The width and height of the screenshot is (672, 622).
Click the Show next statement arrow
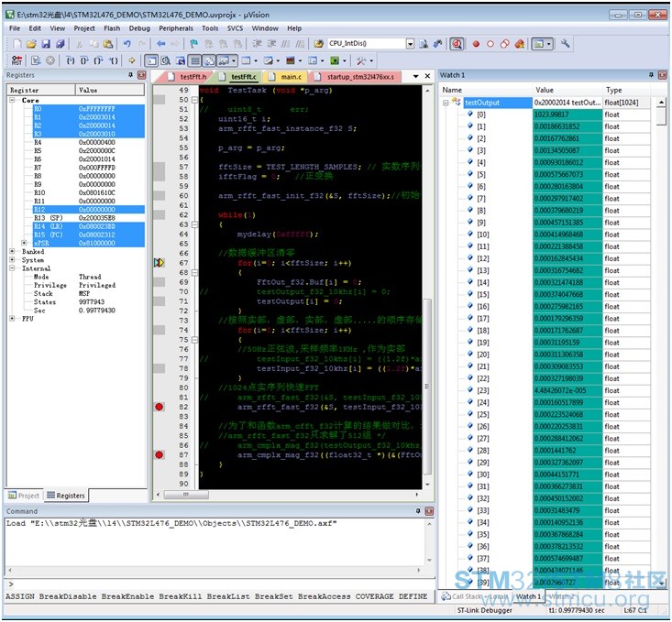coord(132,60)
